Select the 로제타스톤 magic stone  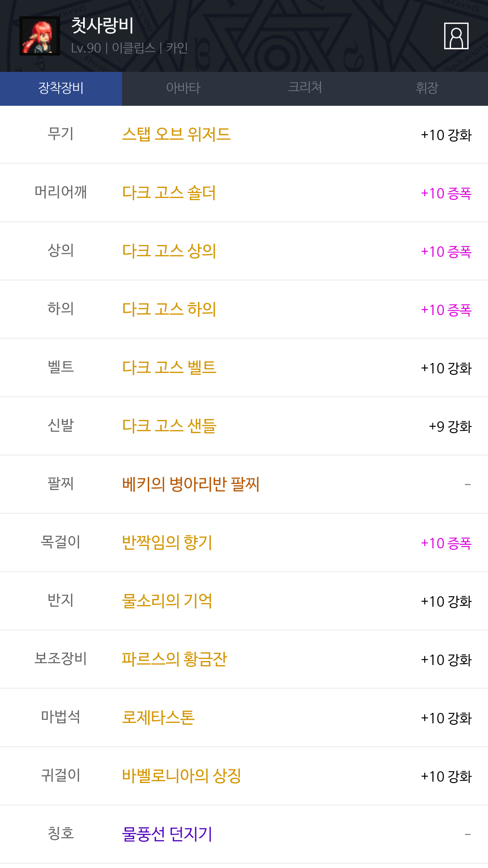(x=158, y=717)
